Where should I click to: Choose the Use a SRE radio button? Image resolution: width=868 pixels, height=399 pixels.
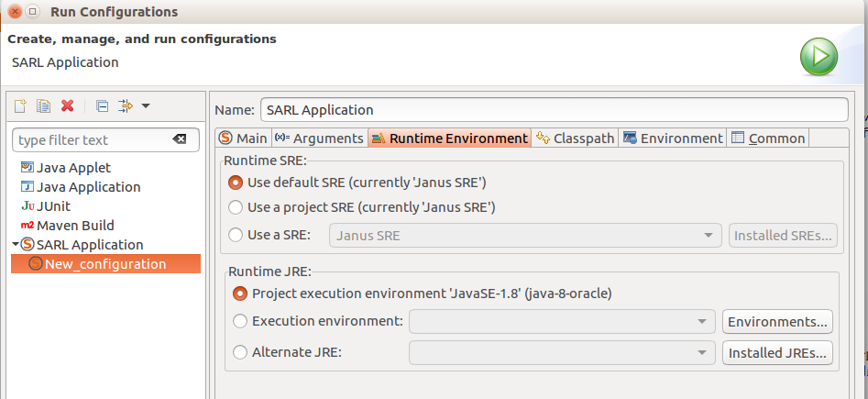click(x=236, y=235)
